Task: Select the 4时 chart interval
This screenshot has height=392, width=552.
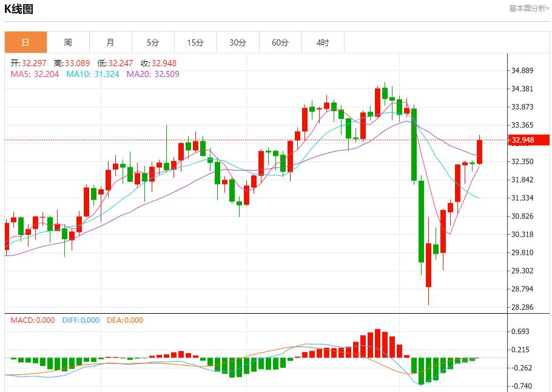Action: [323, 42]
